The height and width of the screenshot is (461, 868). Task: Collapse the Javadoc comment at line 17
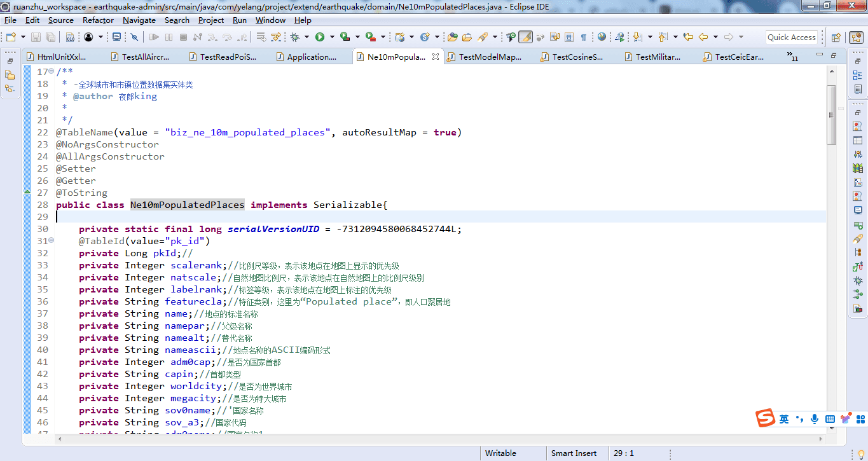click(52, 72)
